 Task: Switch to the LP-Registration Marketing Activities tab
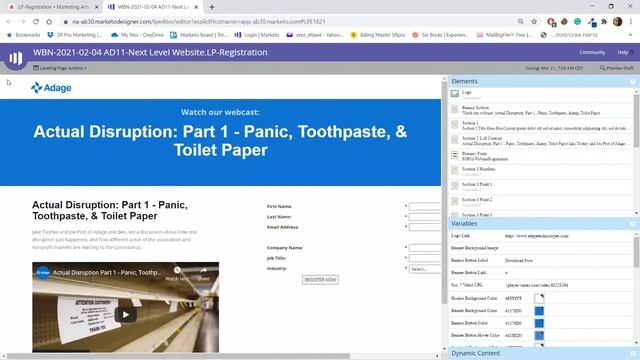coord(53,7)
